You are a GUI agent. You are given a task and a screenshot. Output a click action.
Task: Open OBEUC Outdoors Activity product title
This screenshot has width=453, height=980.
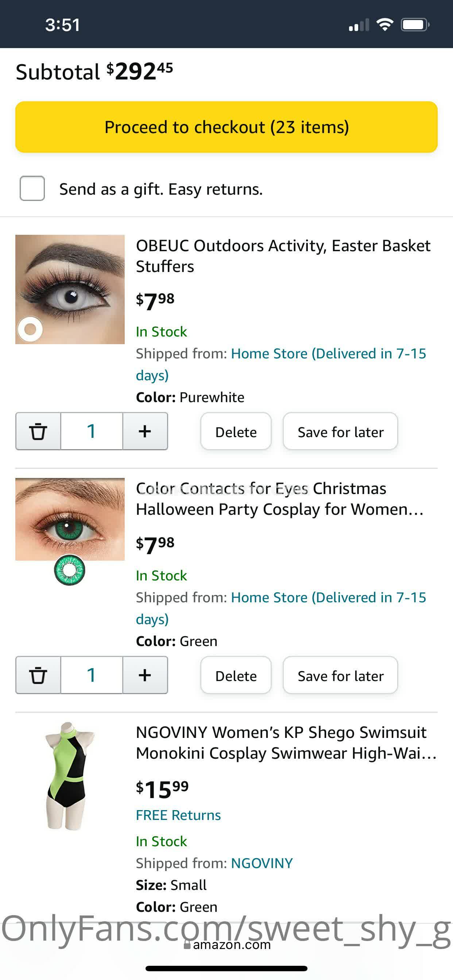pyautogui.click(x=283, y=256)
